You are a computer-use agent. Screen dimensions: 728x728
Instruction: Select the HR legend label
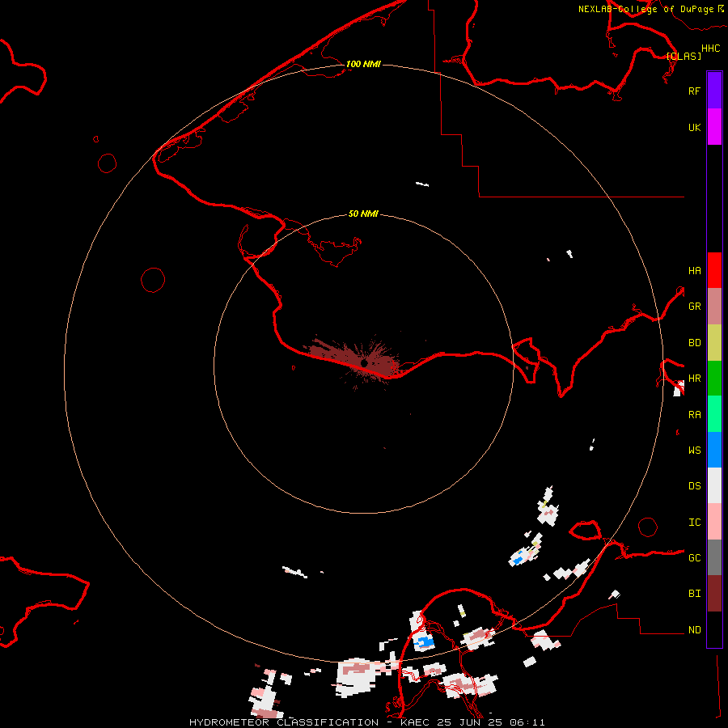tap(694, 379)
